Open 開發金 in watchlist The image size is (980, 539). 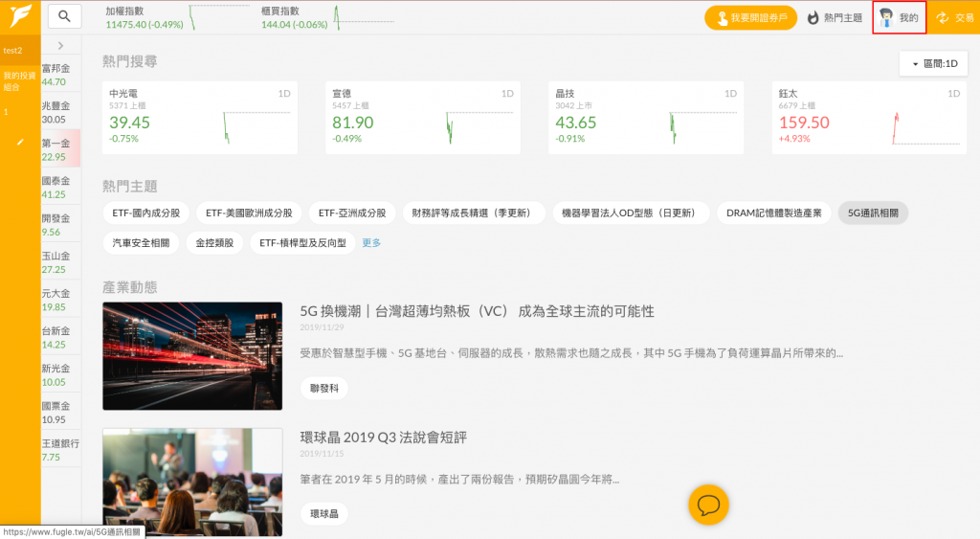[x=60, y=225]
